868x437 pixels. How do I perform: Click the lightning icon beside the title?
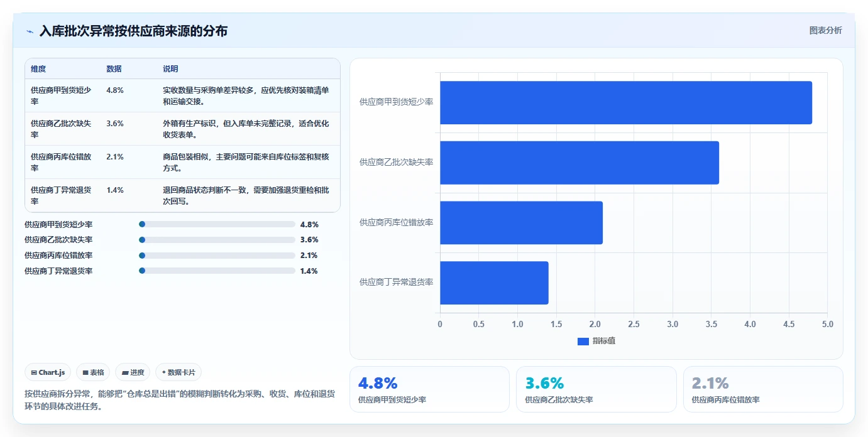[x=30, y=31]
